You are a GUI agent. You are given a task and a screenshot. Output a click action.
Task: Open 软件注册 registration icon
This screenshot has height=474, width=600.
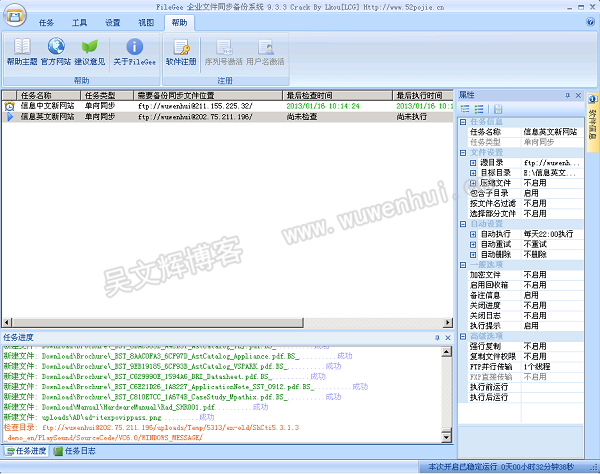click(x=181, y=51)
